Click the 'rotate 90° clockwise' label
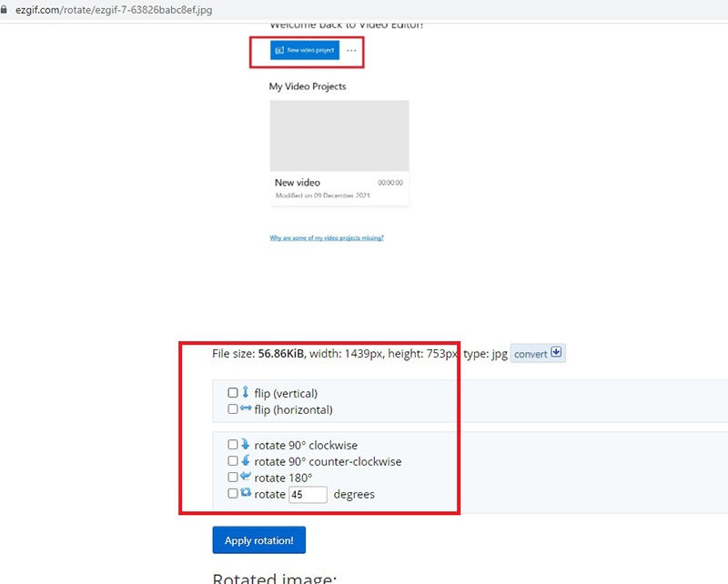Image resolution: width=728 pixels, height=584 pixels. (x=306, y=445)
